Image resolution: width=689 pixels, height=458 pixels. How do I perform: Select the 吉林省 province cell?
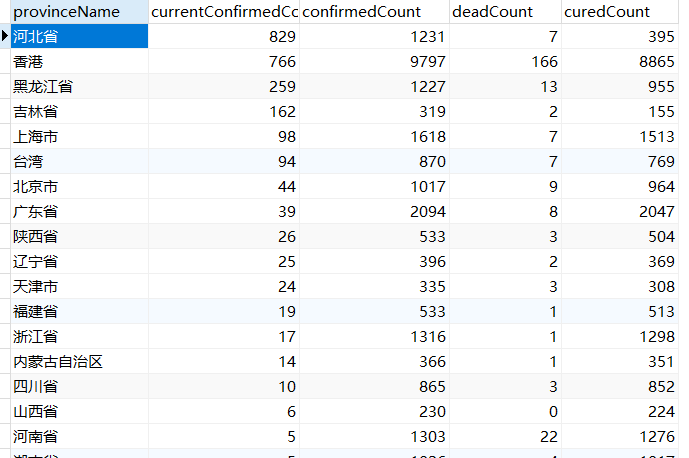80,111
